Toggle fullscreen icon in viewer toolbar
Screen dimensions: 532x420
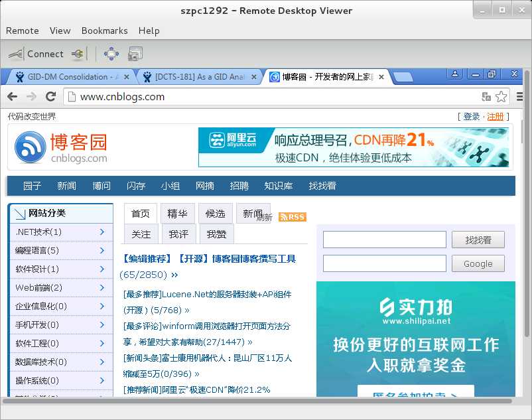111,54
